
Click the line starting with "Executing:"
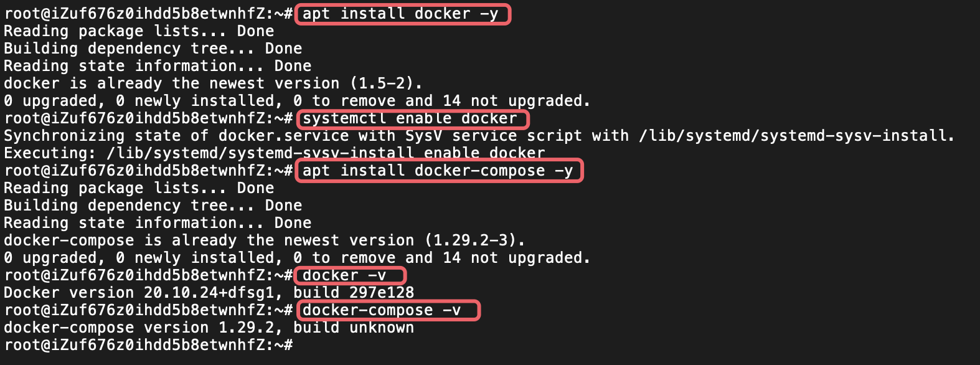274,153
